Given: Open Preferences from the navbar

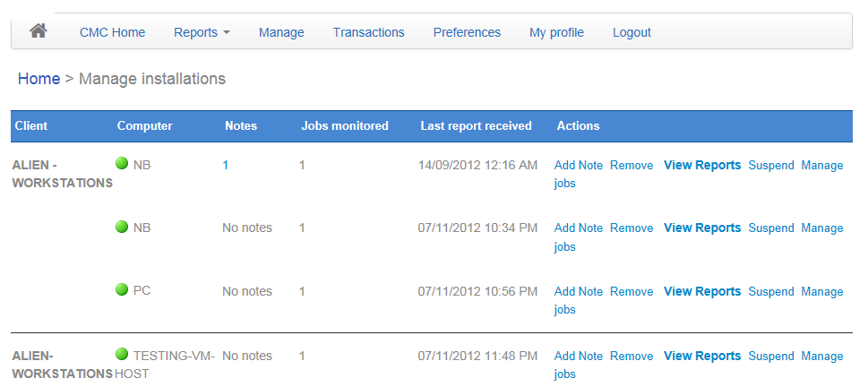Looking at the screenshot, I should click(467, 32).
